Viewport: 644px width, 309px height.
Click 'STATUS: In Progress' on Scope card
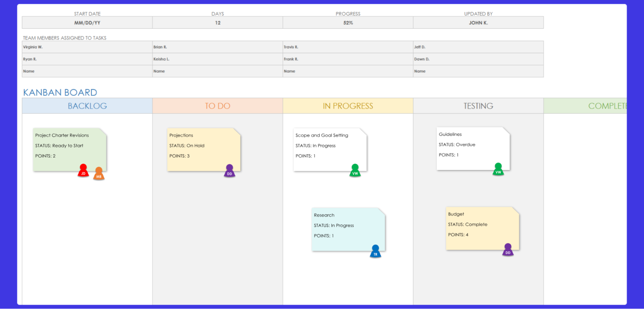(315, 145)
